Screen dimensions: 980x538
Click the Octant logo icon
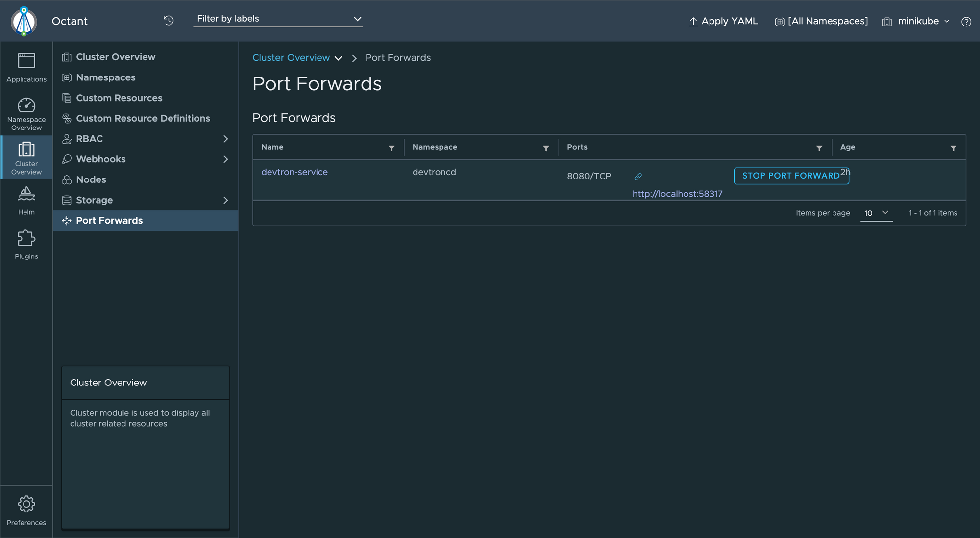click(24, 21)
